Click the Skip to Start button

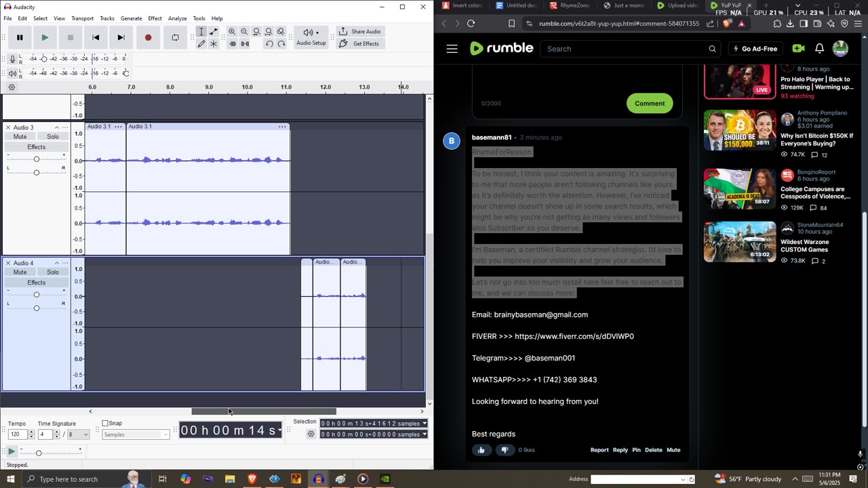tap(96, 37)
